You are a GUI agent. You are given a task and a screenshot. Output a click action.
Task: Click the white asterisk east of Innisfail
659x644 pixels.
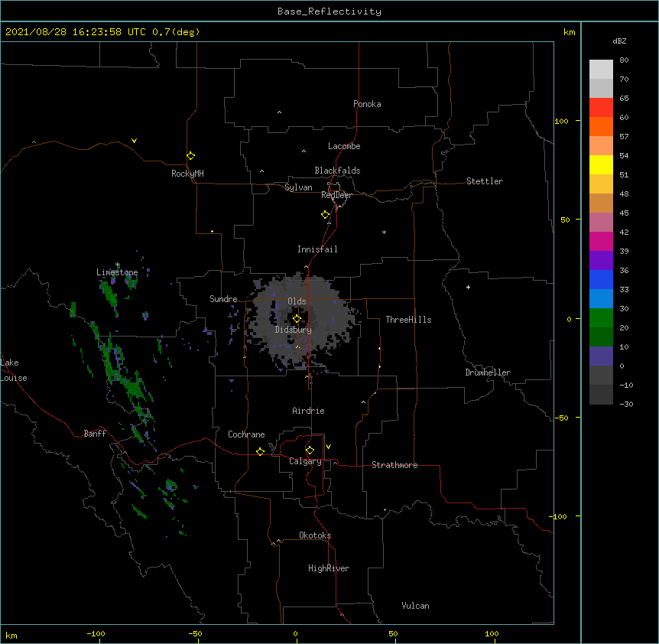(384, 232)
